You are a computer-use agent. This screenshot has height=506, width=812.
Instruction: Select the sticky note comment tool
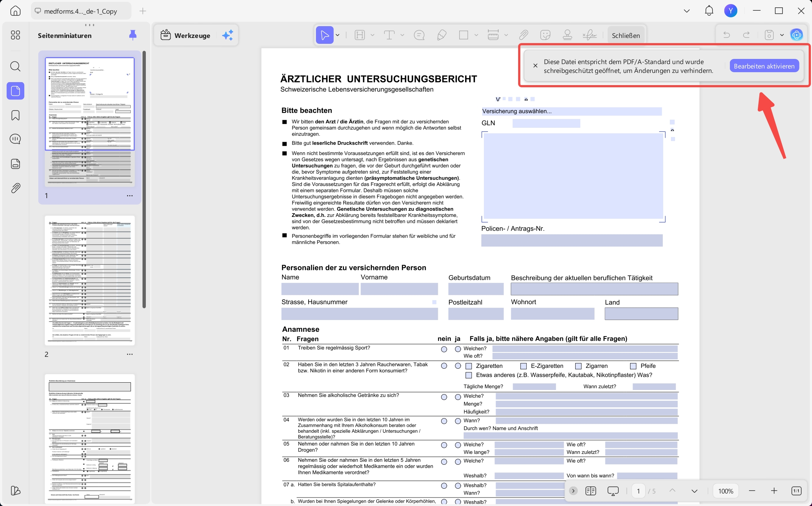click(419, 35)
